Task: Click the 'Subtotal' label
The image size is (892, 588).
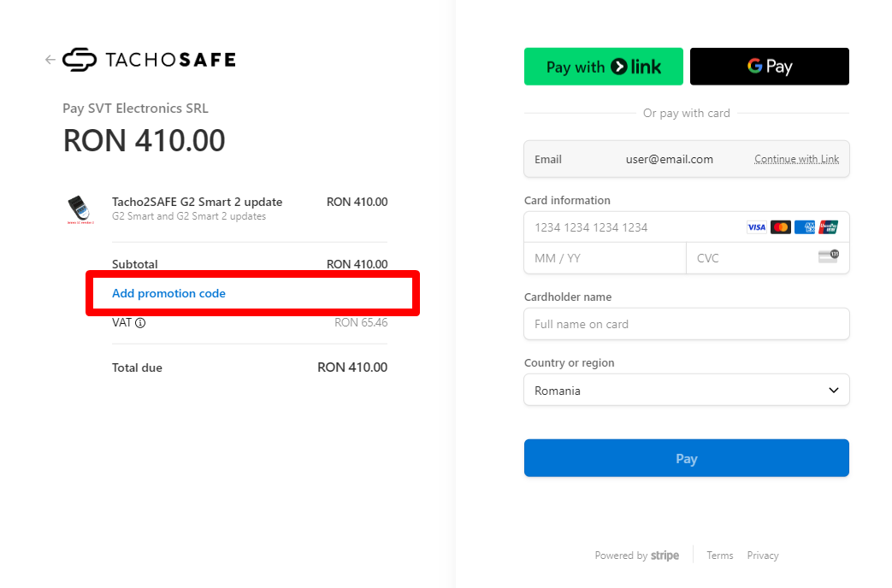Action: tap(135, 264)
